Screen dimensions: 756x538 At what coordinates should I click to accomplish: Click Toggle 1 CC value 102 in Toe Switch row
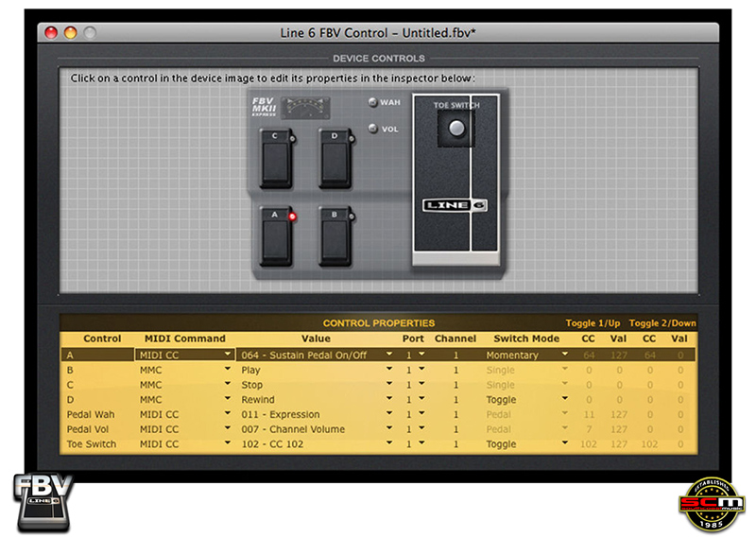click(x=588, y=443)
